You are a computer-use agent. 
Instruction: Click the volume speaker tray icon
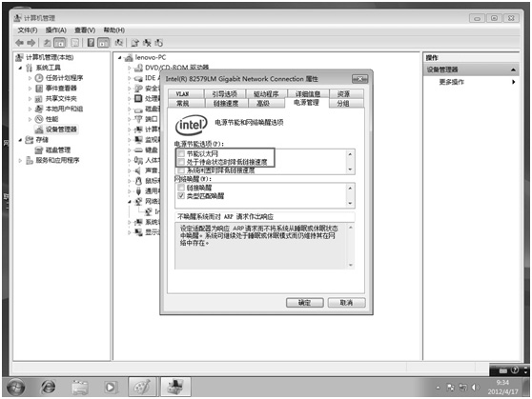476,388
